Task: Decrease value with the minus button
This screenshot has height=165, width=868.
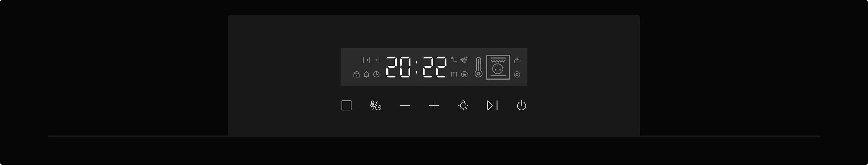Action: tap(405, 106)
